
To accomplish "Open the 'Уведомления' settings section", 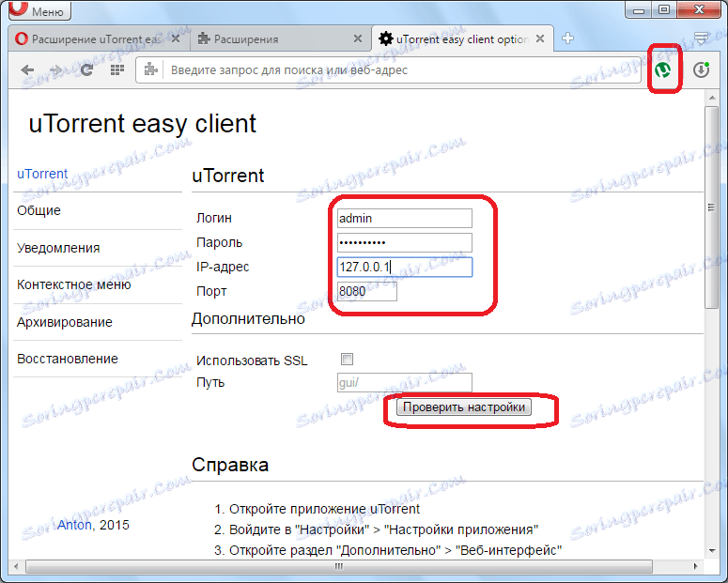I will point(58,248).
